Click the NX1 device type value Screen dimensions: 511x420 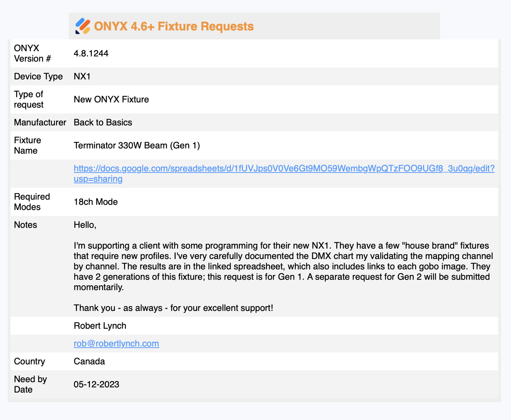tap(82, 76)
